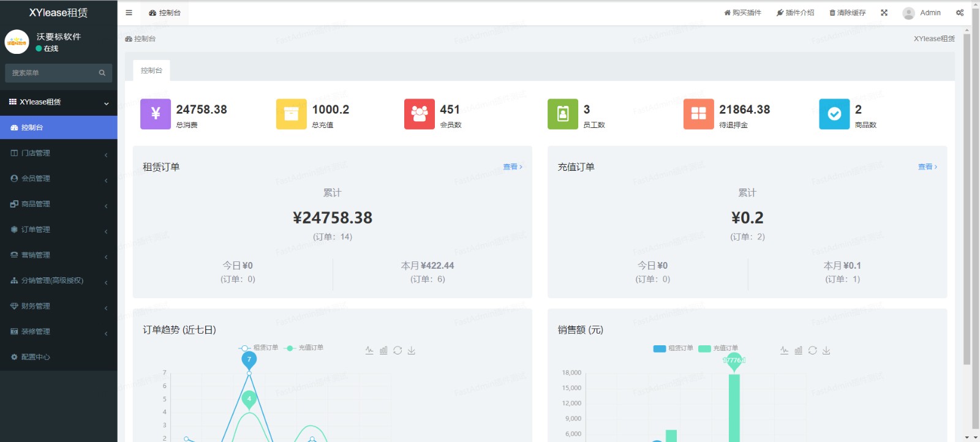Toggle 租赁订单 legend in order trend chart
The width and height of the screenshot is (980, 442).
click(258, 348)
